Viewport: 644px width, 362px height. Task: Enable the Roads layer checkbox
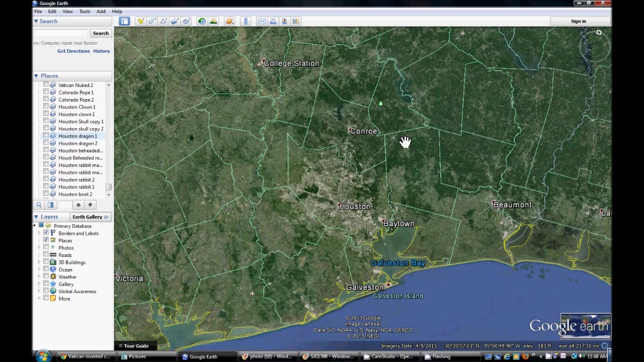tap(46, 255)
